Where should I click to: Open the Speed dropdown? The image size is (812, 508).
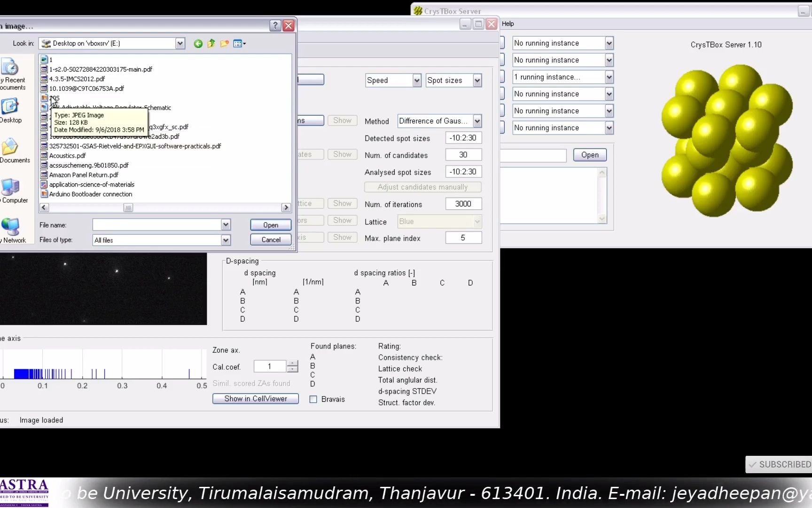coord(416,80)
